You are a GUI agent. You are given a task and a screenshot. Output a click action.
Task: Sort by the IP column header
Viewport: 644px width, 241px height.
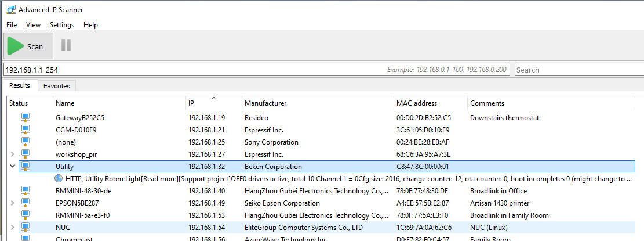pos(213,103)
